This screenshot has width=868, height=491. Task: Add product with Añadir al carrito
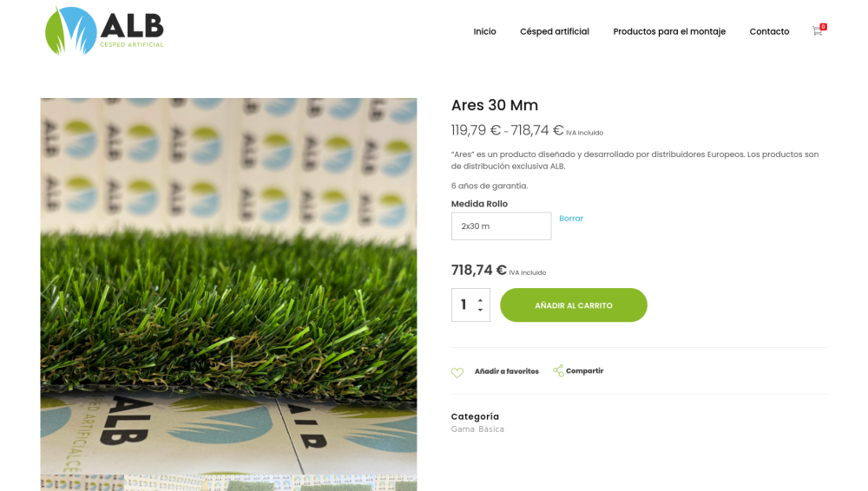click(x=574, y=305)
